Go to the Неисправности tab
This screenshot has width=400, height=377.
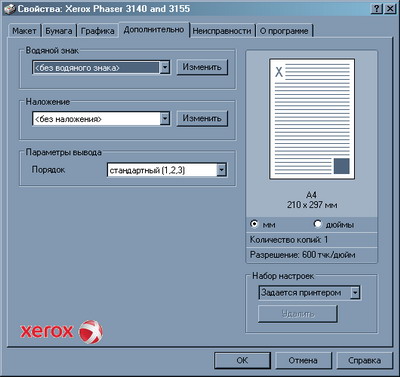point(222,31)
